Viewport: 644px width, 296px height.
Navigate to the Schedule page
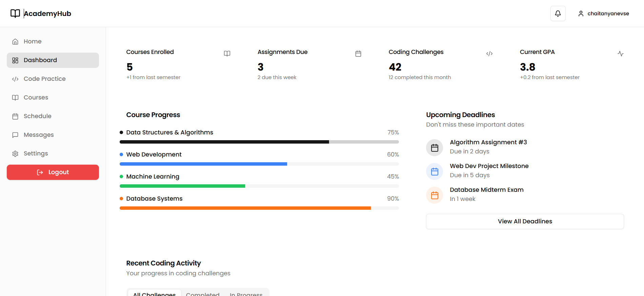click(37, 116)
